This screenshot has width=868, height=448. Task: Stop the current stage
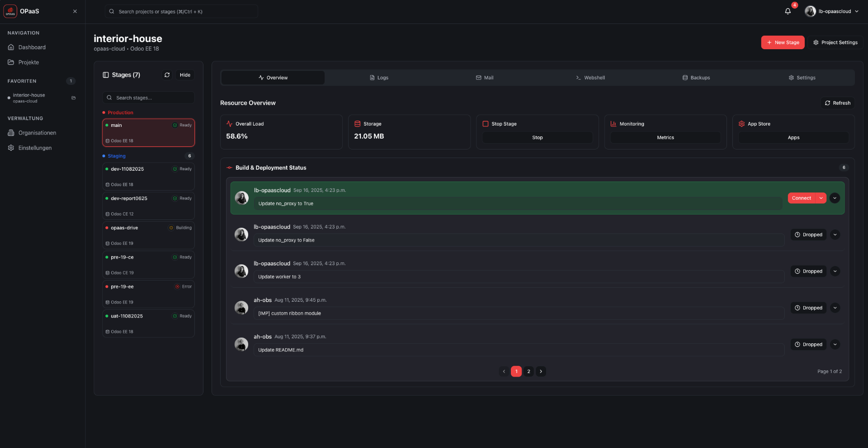537,137
